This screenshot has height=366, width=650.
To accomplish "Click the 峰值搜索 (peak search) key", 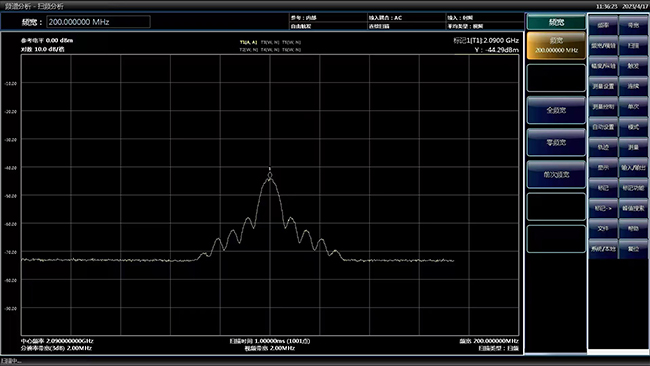I will click(633, 208).
